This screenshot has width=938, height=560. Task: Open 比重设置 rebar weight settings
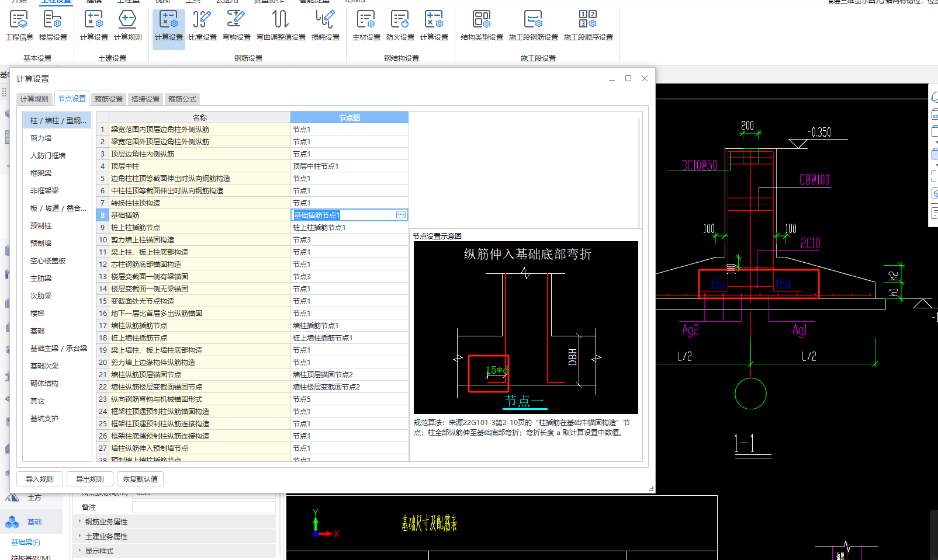[203, 26]
